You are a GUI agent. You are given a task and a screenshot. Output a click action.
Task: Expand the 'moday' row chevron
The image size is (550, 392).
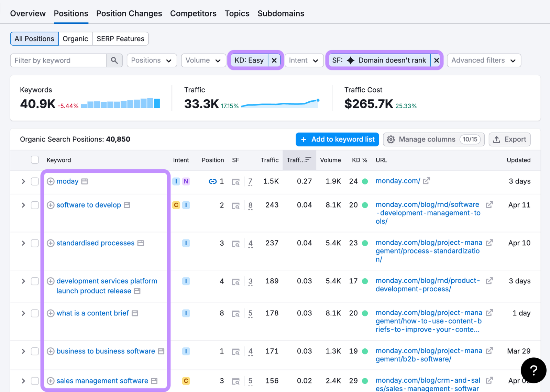pyautogui.click(x=23, y=181)
